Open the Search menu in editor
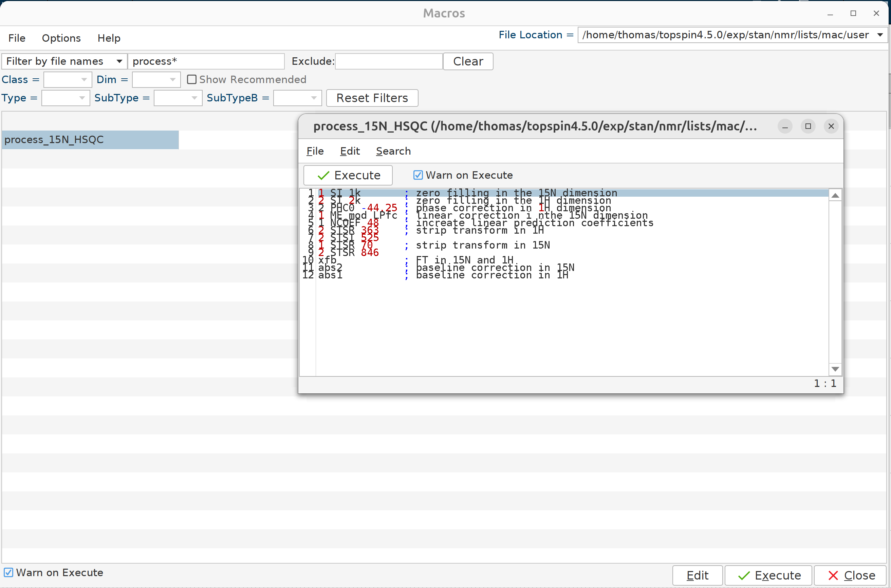The image size is (891, 588). [x=393, y=151]
